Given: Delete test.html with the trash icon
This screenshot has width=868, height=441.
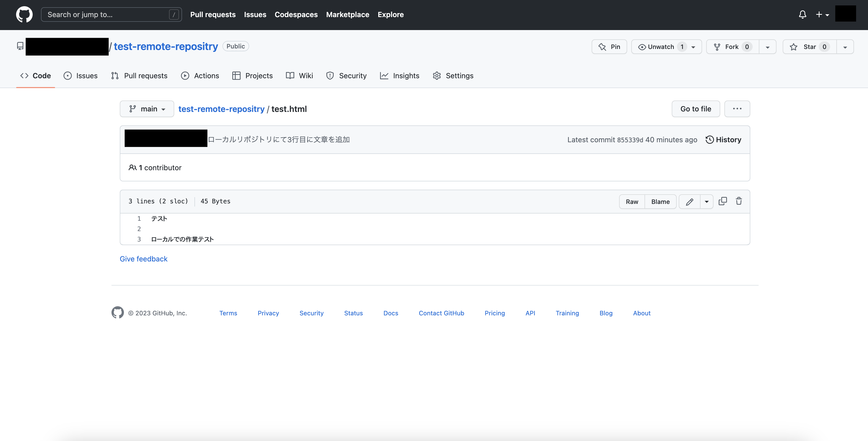Looking at the screenshot, I should click(739, 201).
